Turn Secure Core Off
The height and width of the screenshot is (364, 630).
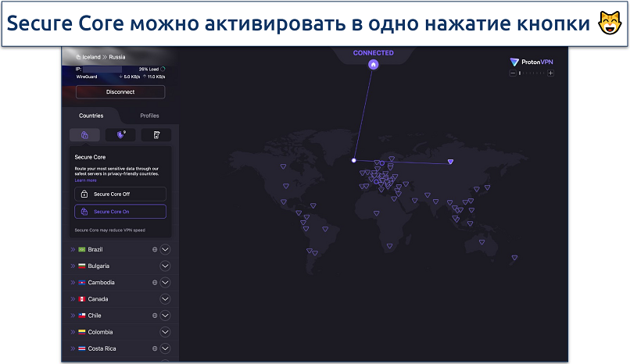pyautogui.click(x=120, y=194)
